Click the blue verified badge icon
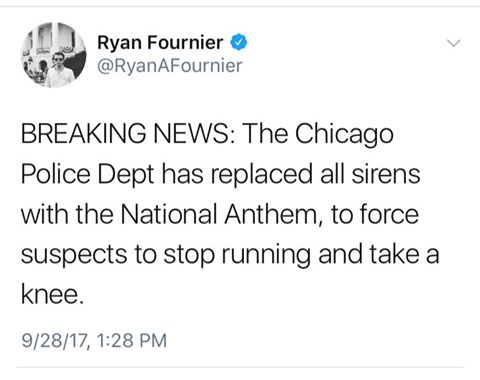 click(x=239, y=42)
